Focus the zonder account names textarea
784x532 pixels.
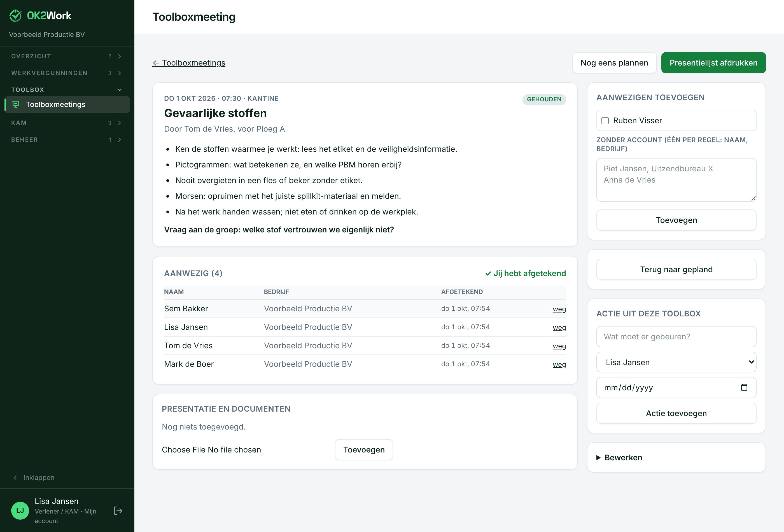tap(676, 180)
